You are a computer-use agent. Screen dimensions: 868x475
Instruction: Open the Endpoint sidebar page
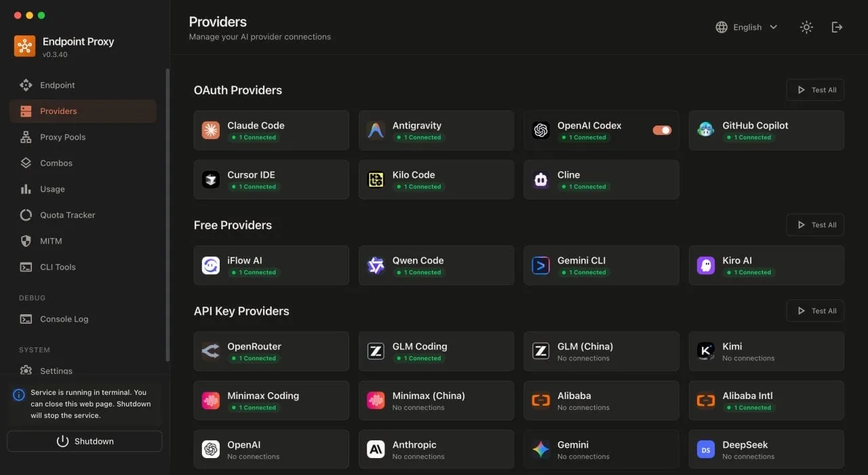coord(83,85)
